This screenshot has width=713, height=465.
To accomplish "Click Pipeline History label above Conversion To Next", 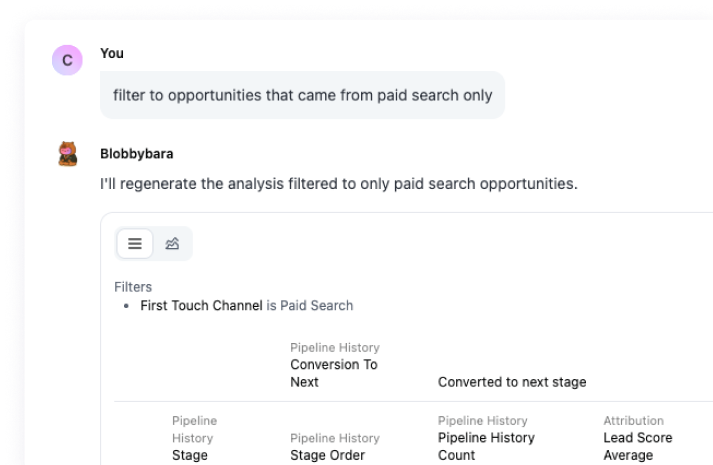I will tap(334, 347).
